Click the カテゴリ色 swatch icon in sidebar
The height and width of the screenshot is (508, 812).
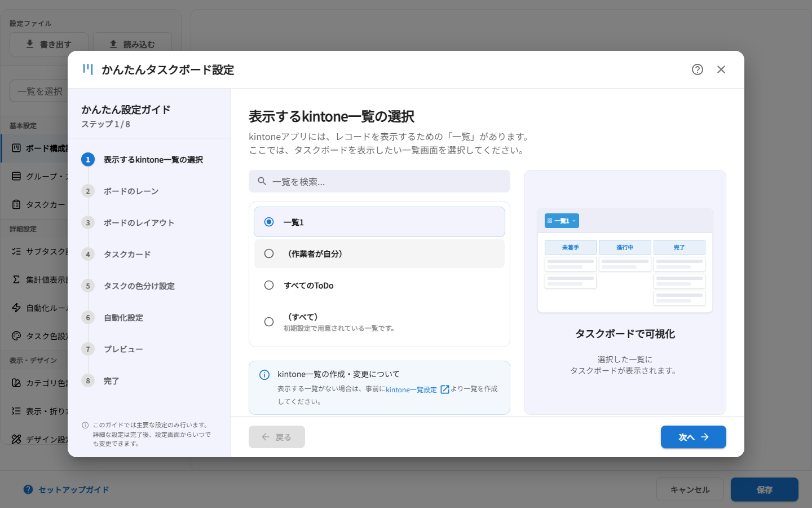click(16, 383)
